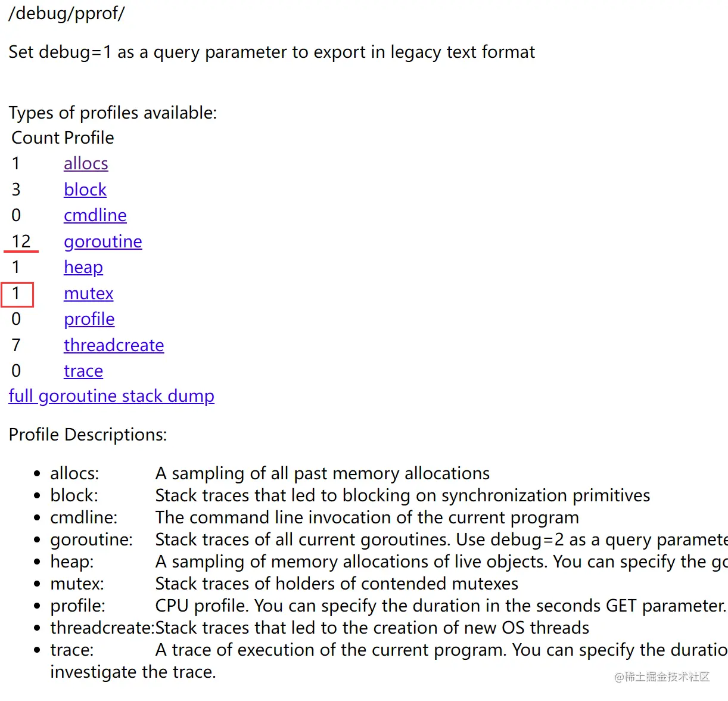The width and height of the screenshot is (728, 701).
Task: Click the Profile Descriptions heading
Action: tap(88, 435)
